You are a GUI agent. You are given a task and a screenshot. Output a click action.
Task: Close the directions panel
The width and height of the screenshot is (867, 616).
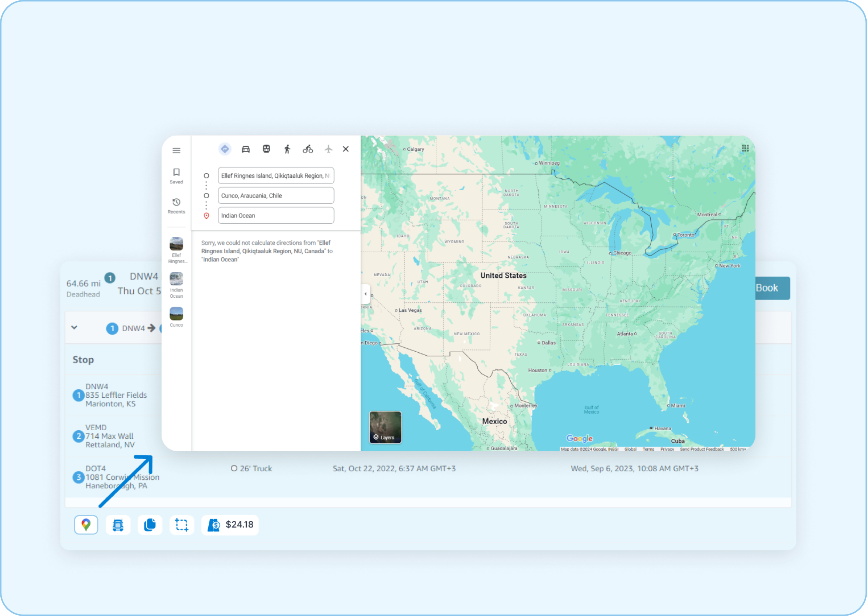(346, 149)
